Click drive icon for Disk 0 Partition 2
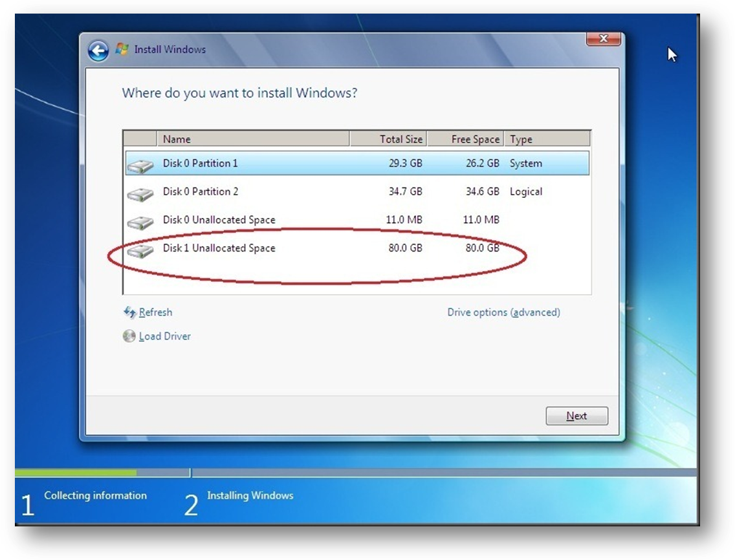This screenshot has height=560, width=735. (140, 193)
